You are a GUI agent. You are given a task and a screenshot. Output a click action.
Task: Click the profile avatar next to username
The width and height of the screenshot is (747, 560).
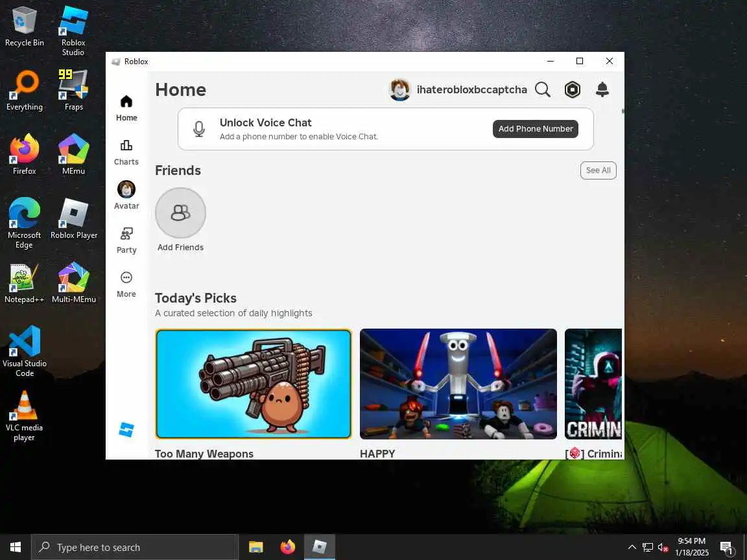pos(399,89)
